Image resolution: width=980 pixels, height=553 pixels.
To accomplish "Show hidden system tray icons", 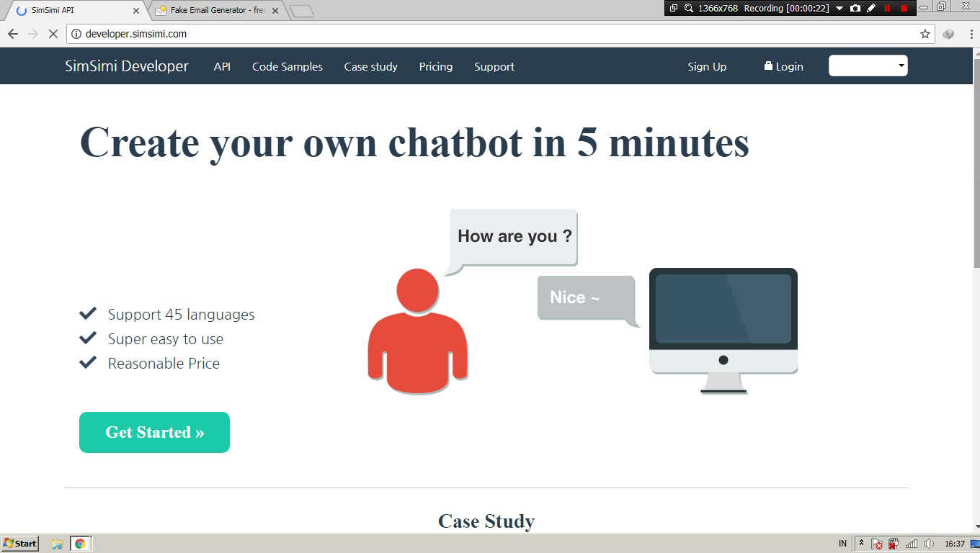I will (861, 544).
